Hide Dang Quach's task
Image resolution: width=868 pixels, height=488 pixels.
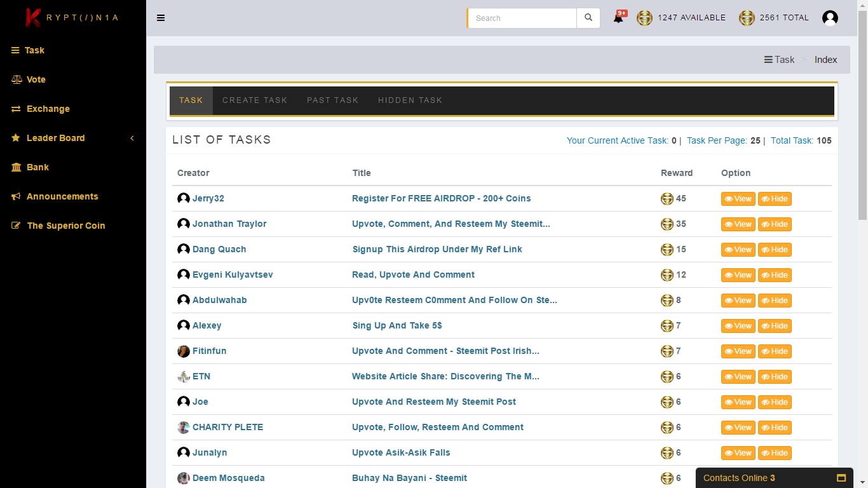pyautogui.click(x=775, y=250)
